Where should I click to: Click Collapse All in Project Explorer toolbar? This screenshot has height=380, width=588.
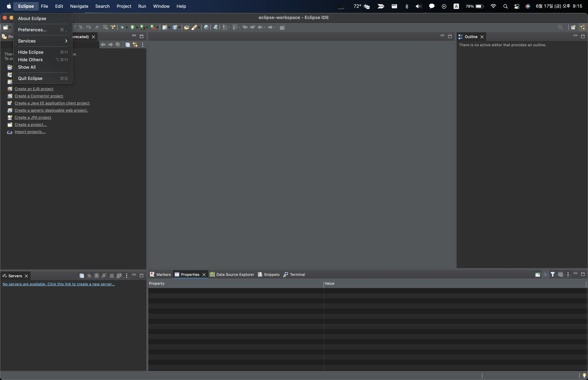[x=128, y=45]
